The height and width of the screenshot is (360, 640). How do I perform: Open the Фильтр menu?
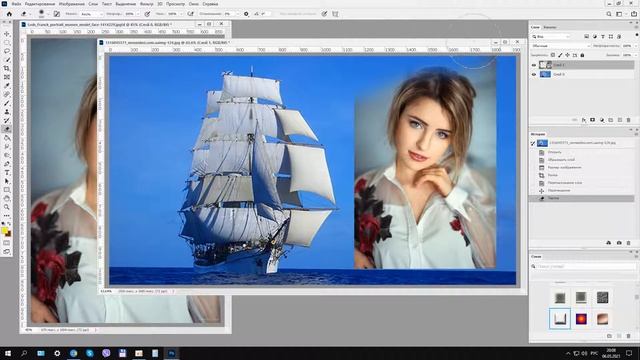pos(147,4)
